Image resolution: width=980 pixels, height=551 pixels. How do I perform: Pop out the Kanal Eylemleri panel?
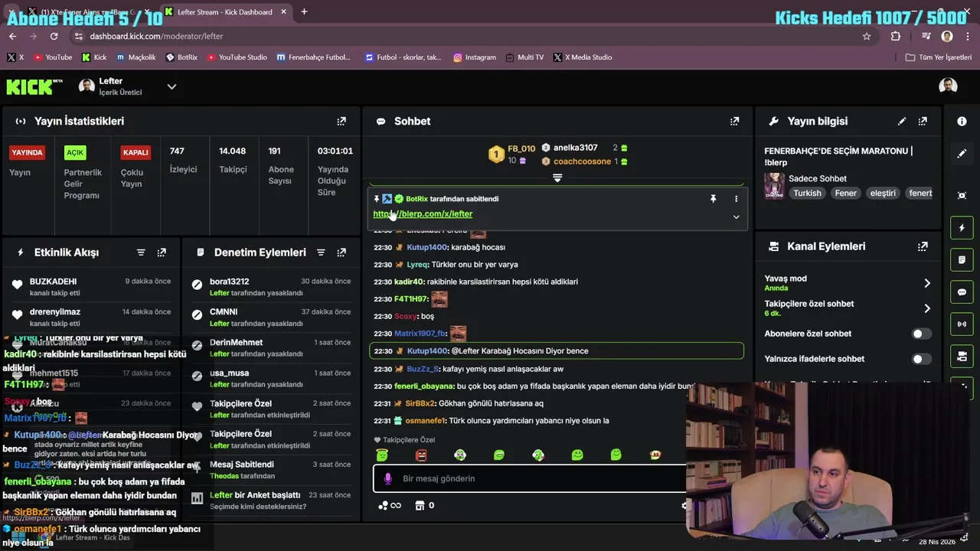[923, 246]
